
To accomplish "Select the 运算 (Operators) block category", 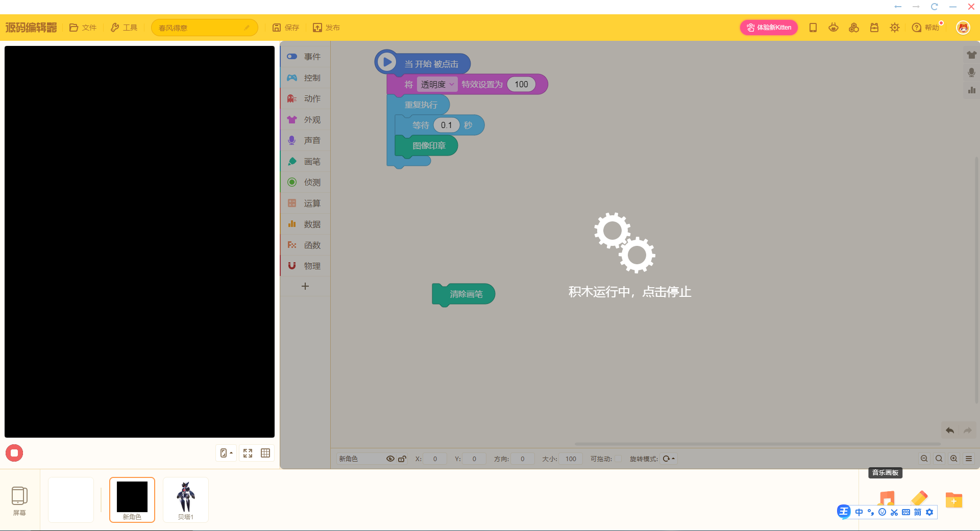I will point(305,203).
